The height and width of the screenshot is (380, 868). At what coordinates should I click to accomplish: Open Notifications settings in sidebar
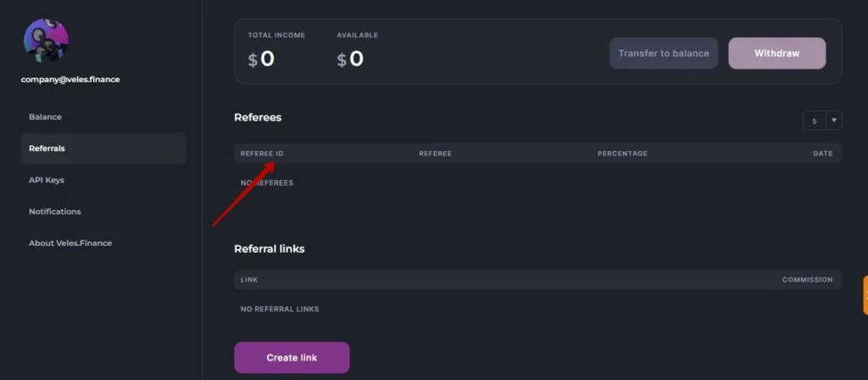click(x=55, y=211)
